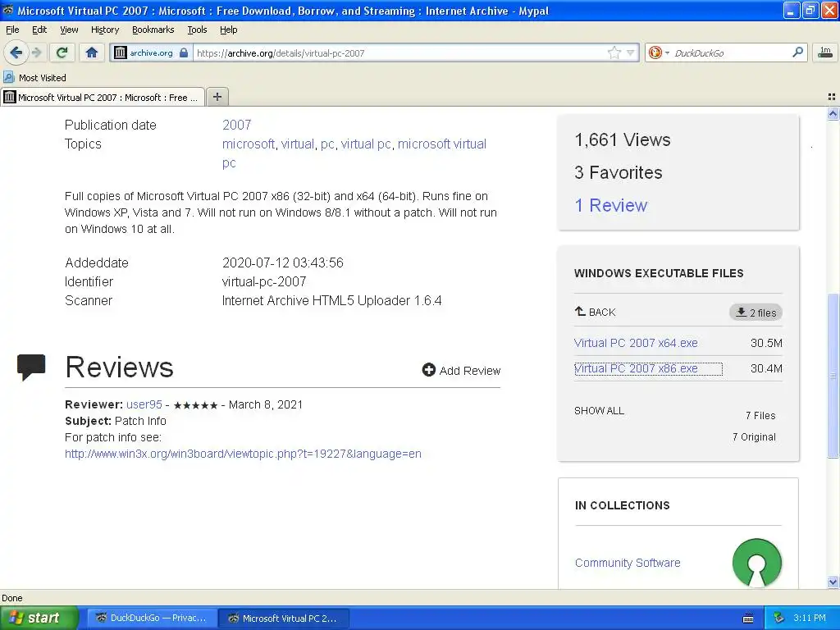Open reviewer user95 profile link
Screen dimensions: 840x630
[x=144, y=404]
